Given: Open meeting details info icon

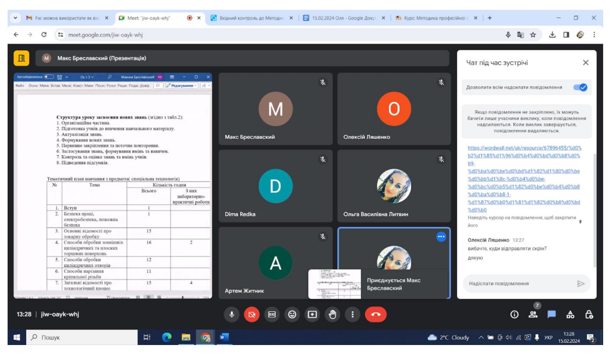Looking at the screenshot, I should [515, 314].
